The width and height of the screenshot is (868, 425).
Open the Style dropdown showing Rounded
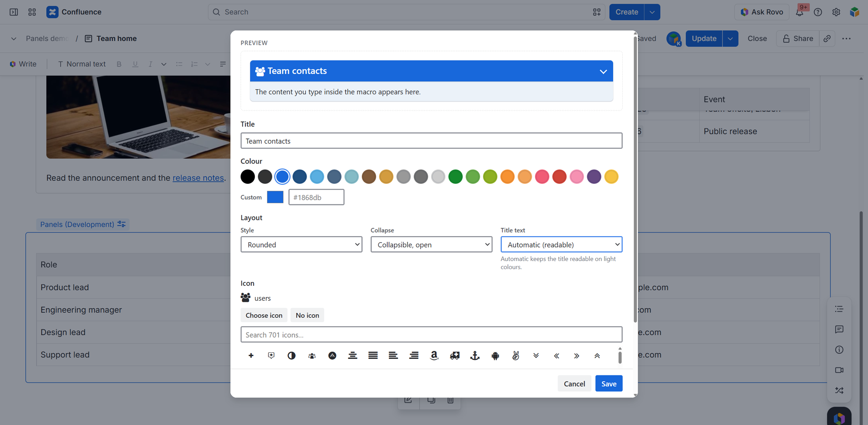click(x=301, y=245)
